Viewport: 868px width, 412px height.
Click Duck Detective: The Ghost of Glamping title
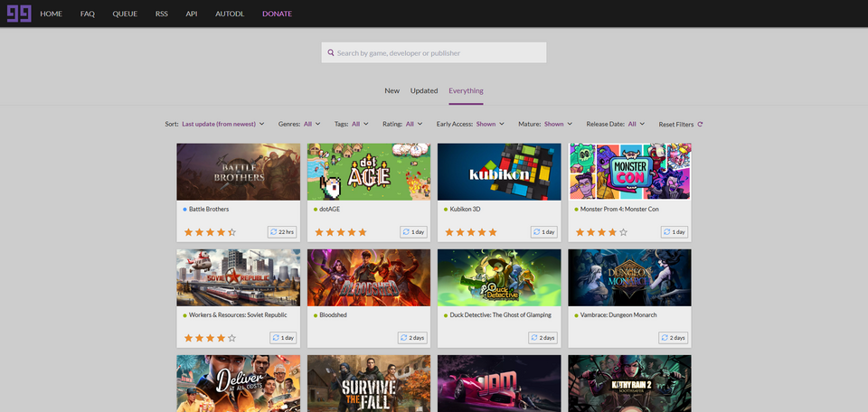point(500,315)
